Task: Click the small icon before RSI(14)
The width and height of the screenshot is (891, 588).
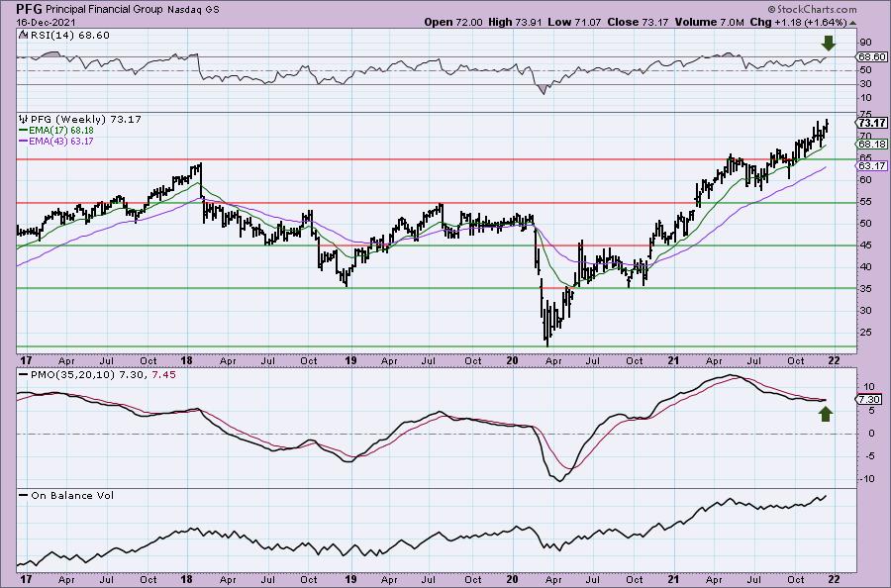Action: point(23,36)
